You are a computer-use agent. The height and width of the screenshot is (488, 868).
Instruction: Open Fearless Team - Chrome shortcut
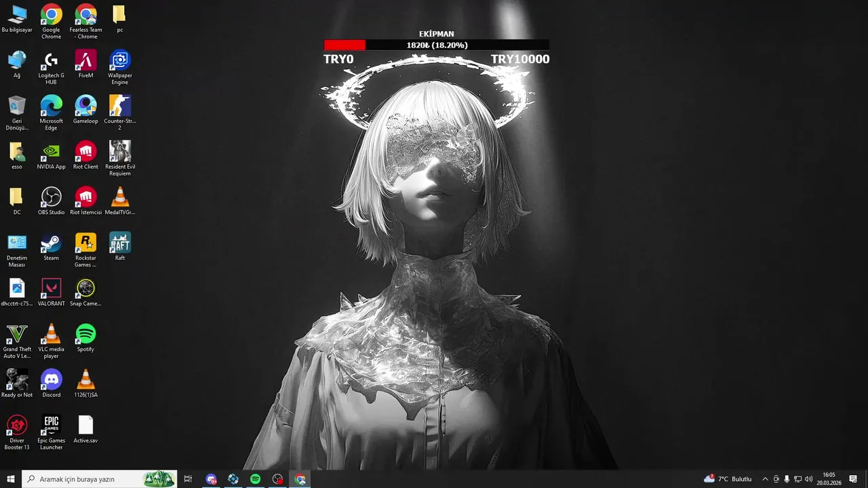pyautogui.click(x=85, y=22)
